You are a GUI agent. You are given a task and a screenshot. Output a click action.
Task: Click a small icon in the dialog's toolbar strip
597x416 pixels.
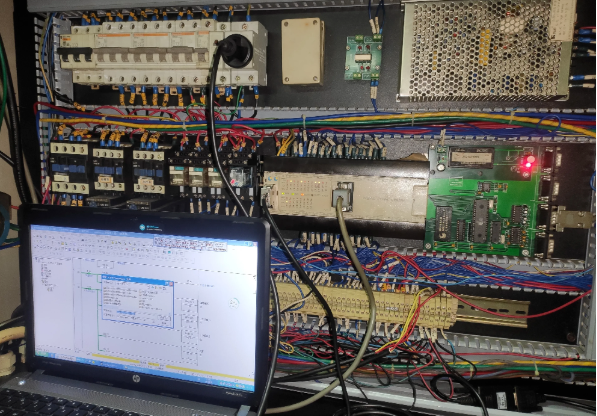pos(152,288)
